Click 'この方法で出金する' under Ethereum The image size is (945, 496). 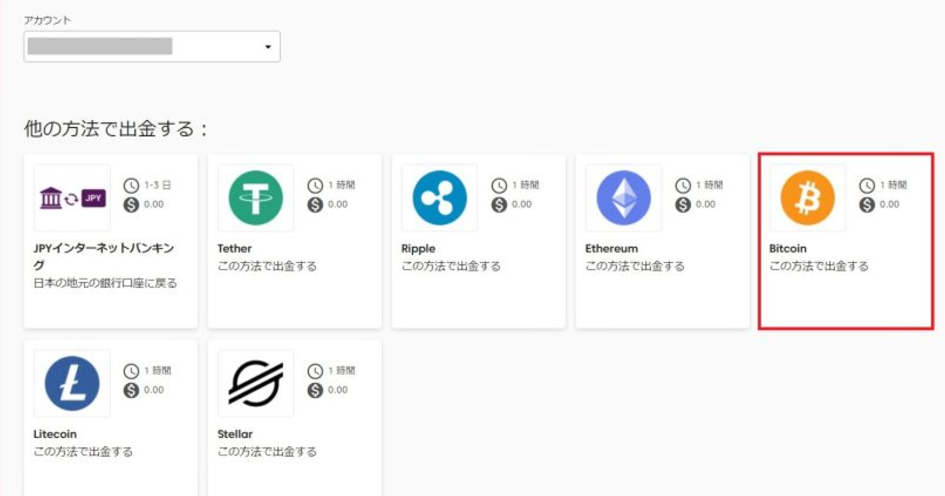634,267
